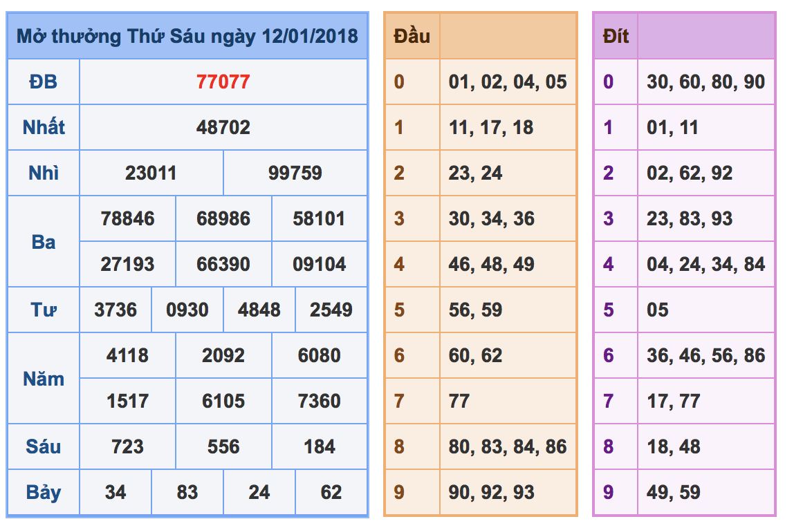
Task: Select the Tư prize number 0930
Action: 187,310
